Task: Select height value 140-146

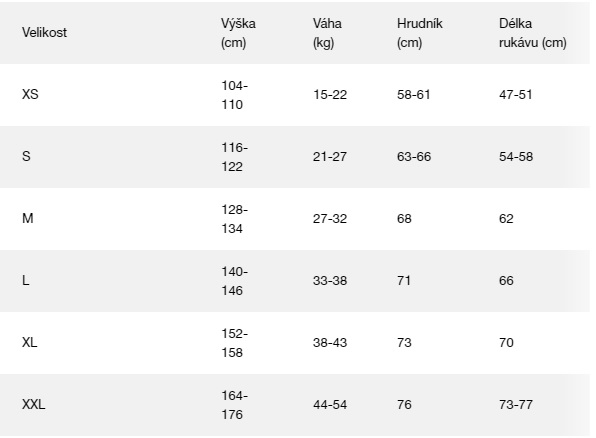Action: 235,281
